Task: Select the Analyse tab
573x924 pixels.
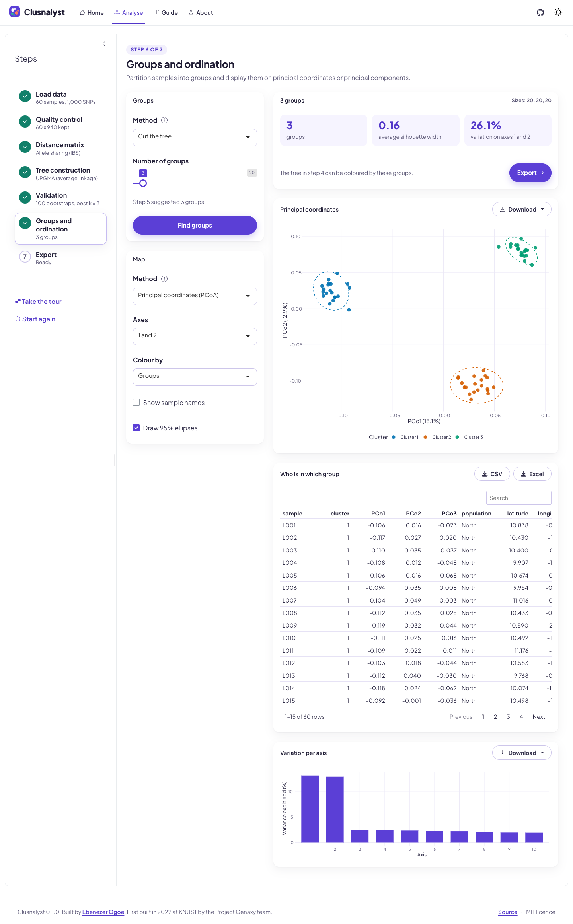Action: [x=129, y=13]
